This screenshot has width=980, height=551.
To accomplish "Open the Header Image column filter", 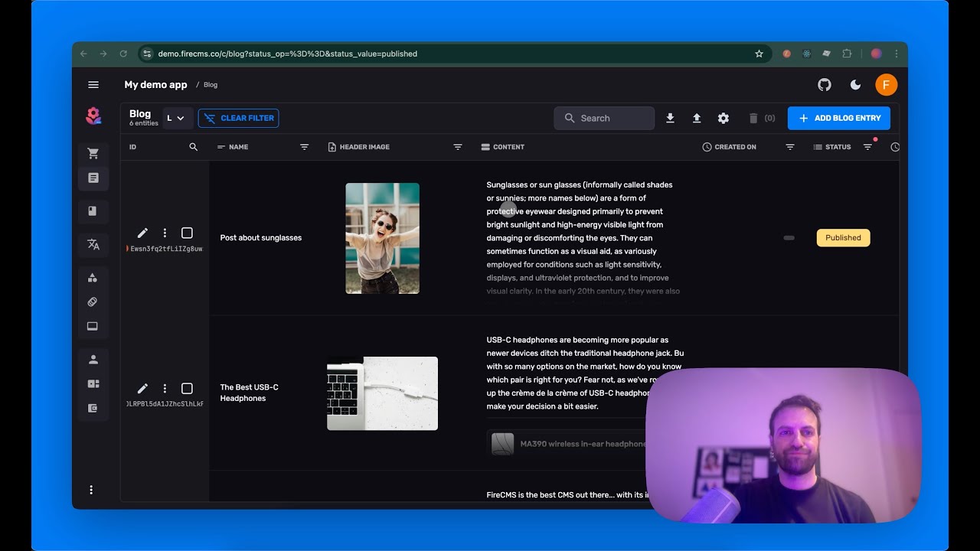I will [458, 147].
